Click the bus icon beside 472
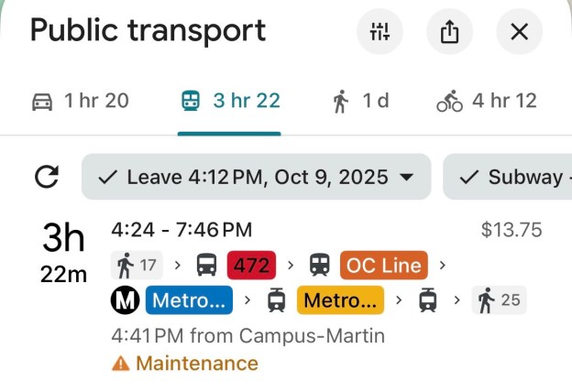This screenshot has height=392, width=572. click(x=207, y=266)
